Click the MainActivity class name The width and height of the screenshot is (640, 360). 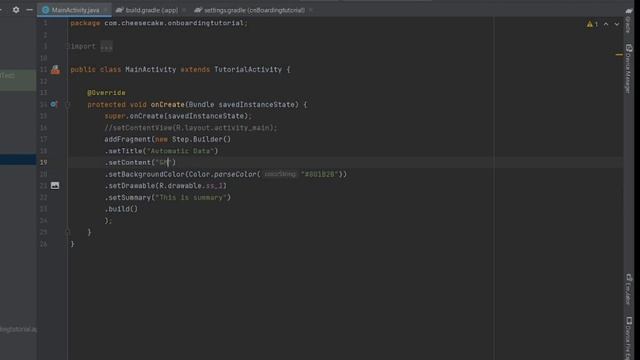point(151,70)
